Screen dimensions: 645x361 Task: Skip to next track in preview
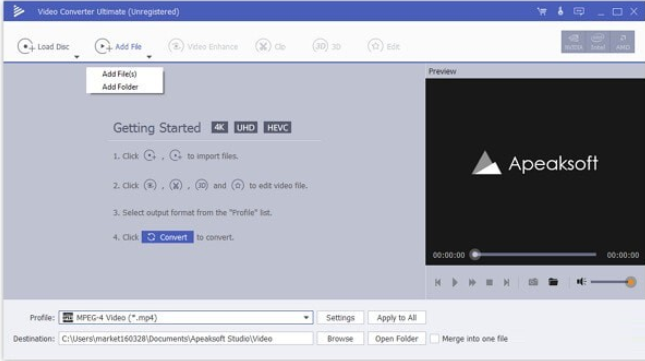pyautogui.click(x=506, y=282)
